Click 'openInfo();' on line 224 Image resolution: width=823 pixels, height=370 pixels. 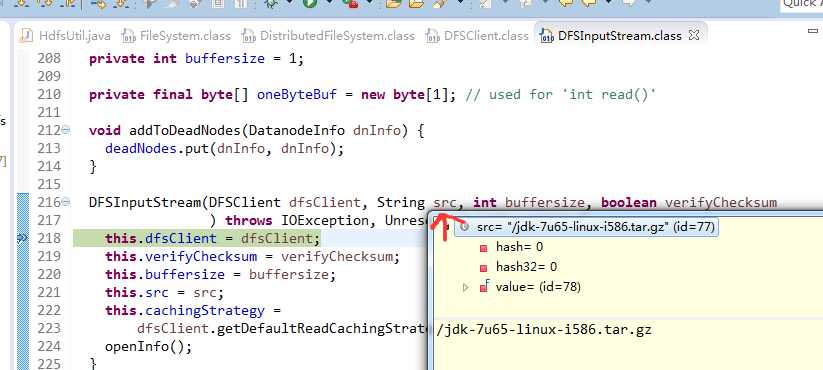click(149, 347)
